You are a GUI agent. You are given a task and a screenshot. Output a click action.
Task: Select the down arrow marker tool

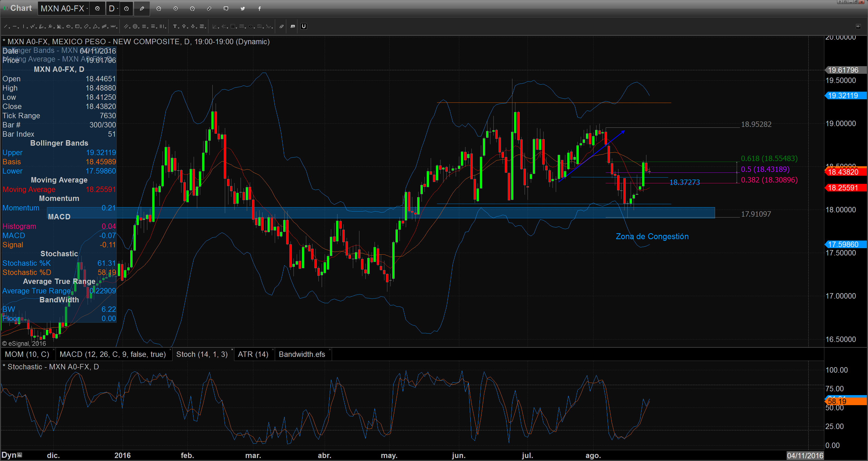click(193, 26)
